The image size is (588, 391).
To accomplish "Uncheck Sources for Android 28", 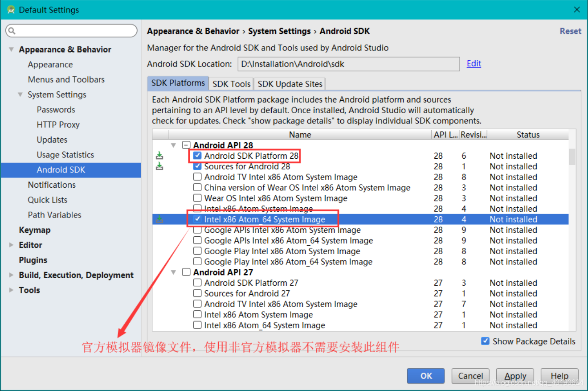I will click(197, 166).
